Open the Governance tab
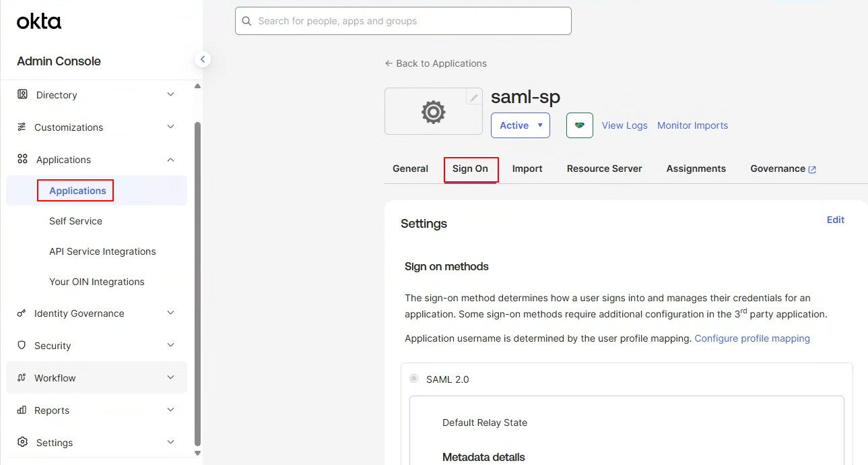Screen dimensions: 868x465 click(x=783, y=168)
